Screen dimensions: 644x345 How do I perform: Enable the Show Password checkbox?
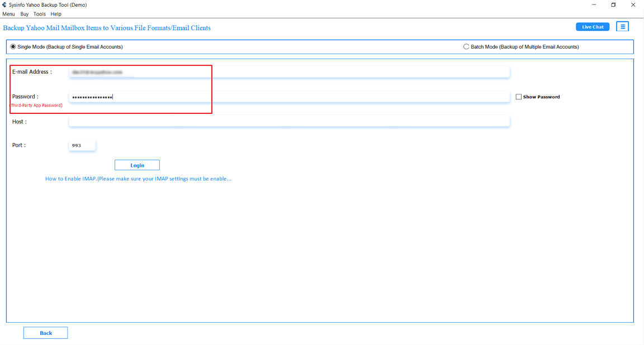pyautogui.click(x=519, y=97)
